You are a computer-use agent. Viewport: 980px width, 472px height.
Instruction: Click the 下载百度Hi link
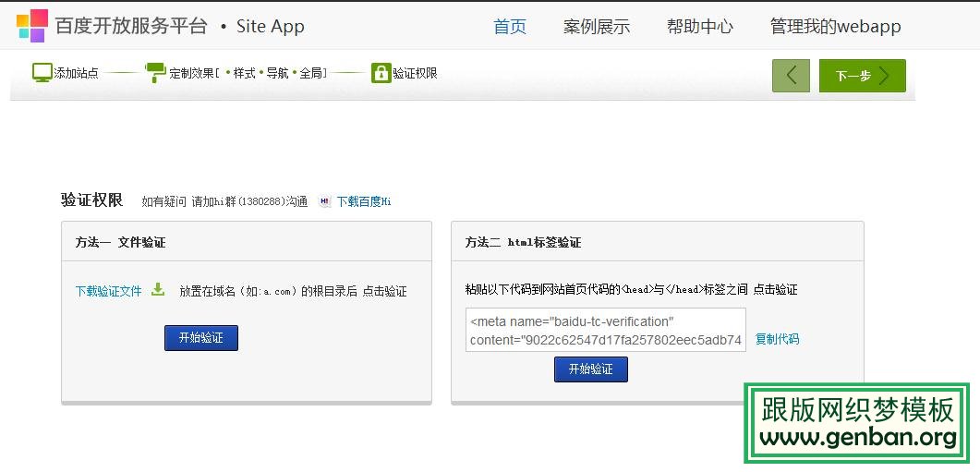point(364,201)
